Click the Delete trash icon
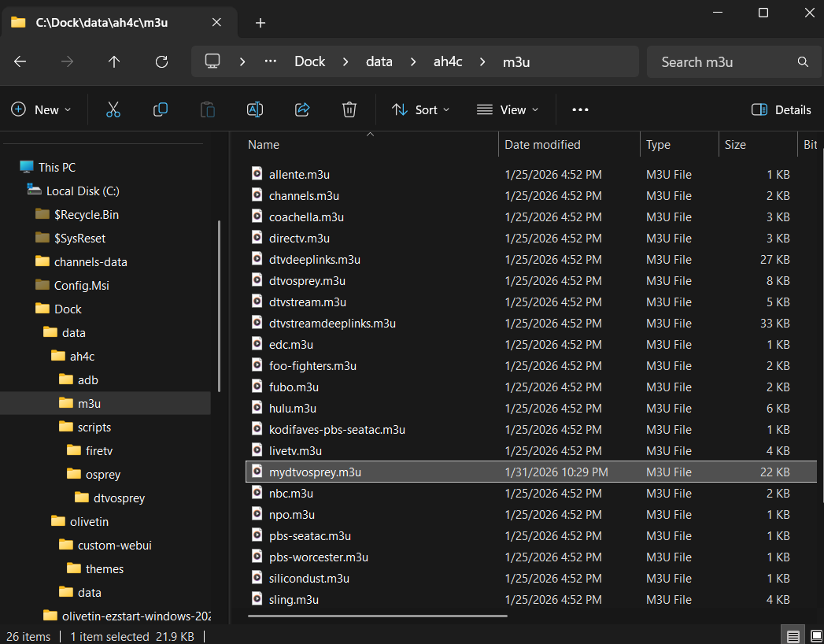Image resolution: width=824 pixels, height=644 pixels. pos(349,110)
